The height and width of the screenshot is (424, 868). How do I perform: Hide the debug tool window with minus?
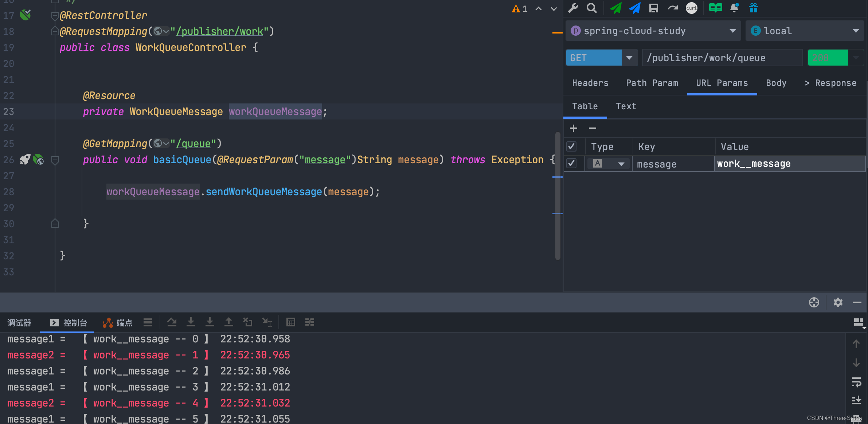pos(857,302)
